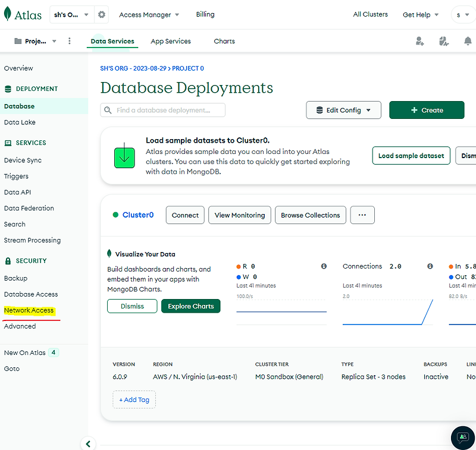
Task: Click the leaf icon beside Visualize Your Data
Action: [109, 253]
